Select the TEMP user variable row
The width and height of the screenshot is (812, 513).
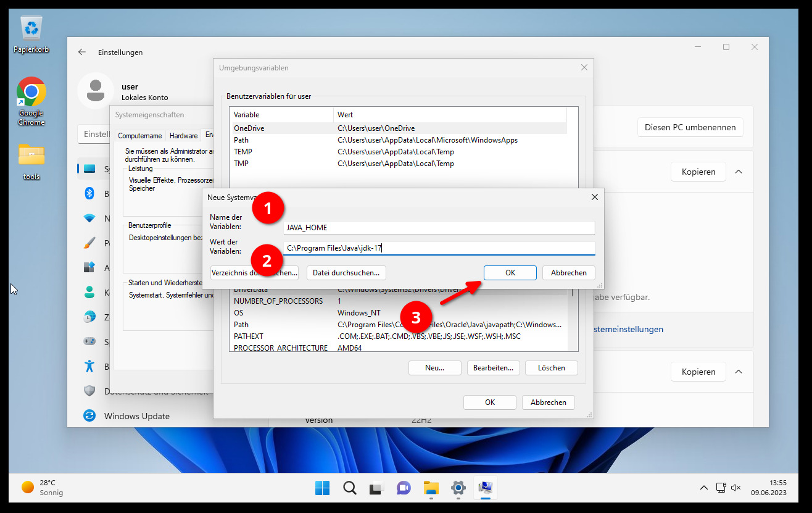pos(398,152)
